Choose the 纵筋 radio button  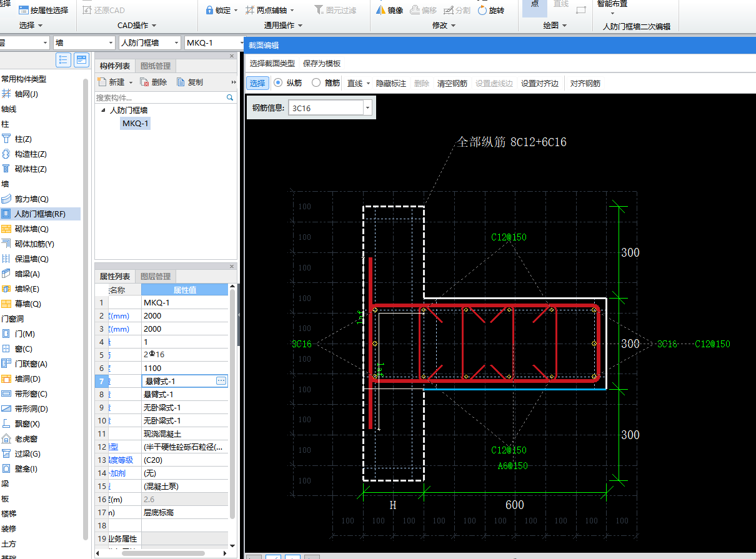pyautogui.click(x=279, y=82)
